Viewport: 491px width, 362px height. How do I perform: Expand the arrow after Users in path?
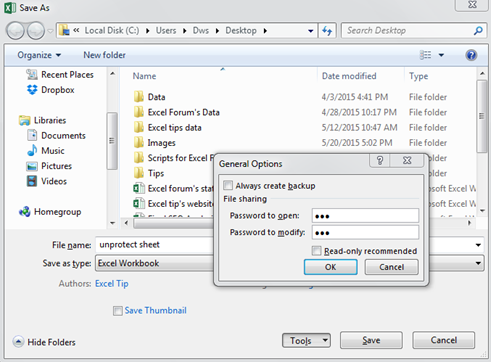pos(184,31)
